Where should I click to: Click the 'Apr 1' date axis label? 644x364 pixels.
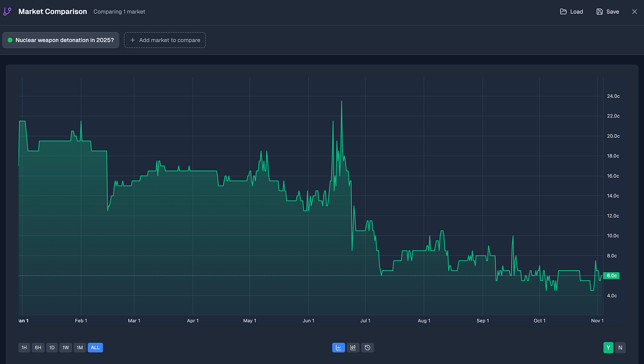click(x=192, y=321)
